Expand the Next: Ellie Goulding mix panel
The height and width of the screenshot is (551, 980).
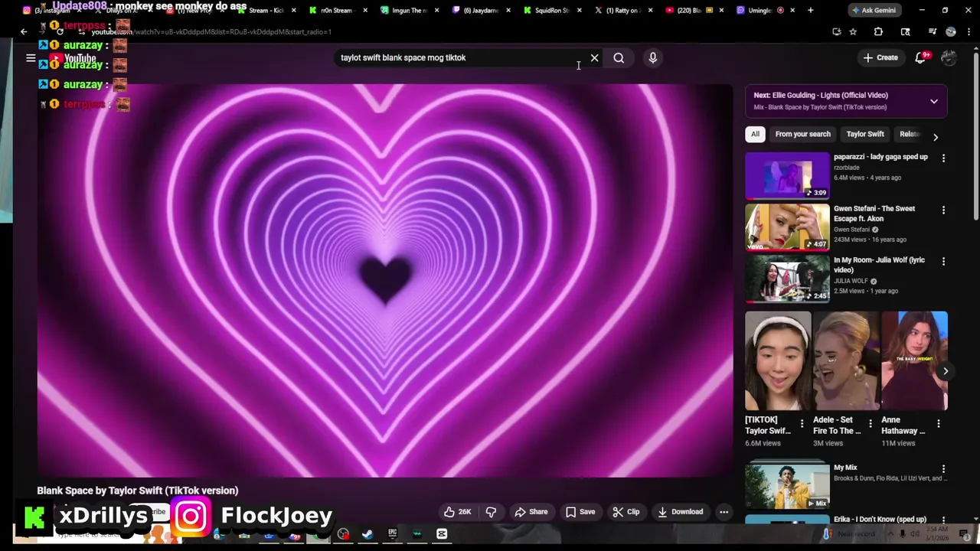click(x=934, y=101)
